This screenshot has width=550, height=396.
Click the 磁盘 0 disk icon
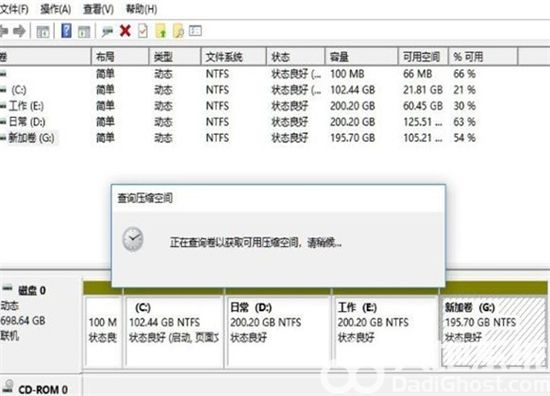tap(7, 289)
